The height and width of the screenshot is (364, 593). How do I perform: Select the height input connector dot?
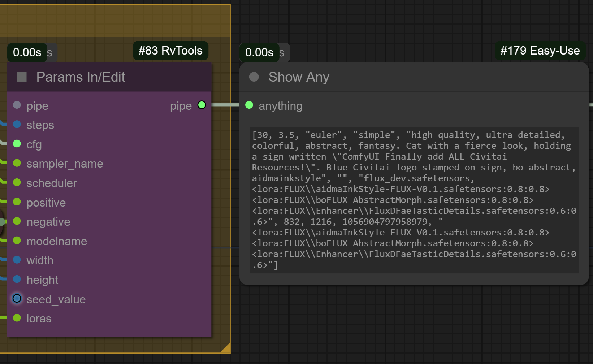(17, 279)
